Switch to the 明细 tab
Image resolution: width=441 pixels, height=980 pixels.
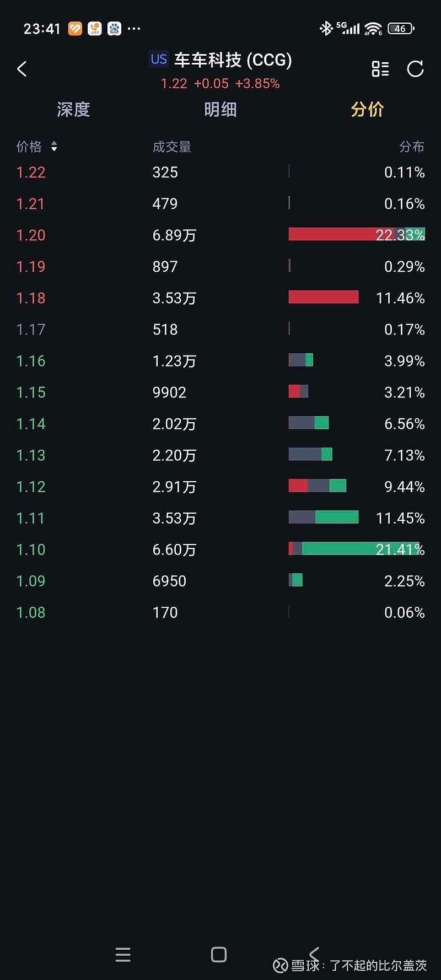(x=220, y=110)
